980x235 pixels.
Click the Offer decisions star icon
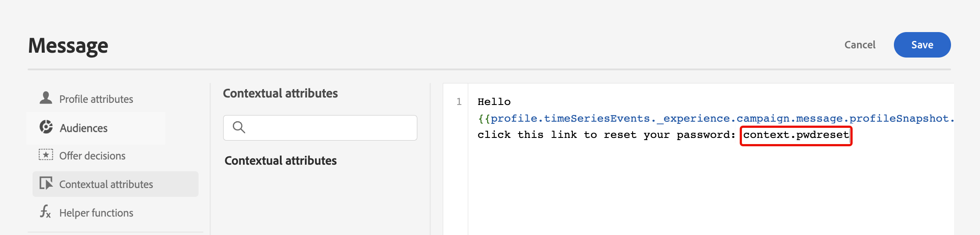click(46, 155)
